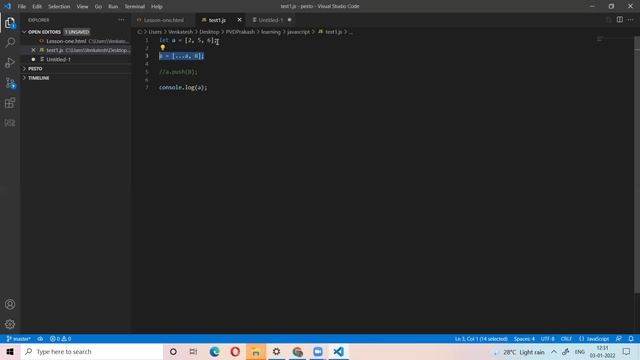Open the Windows Action Center notifications icon
This screenshot has height=360, width=640.
[x=627, y=352]
